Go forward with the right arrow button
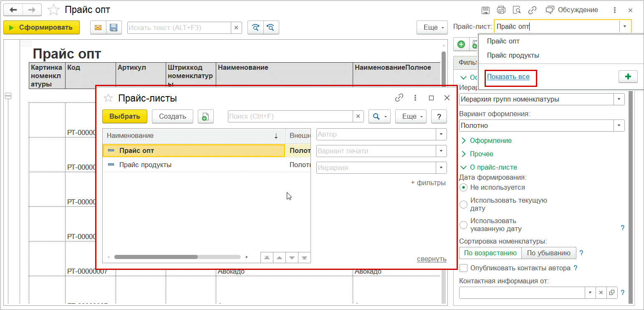Image resolution: width=644 pixels, height=310 pixels. point(32,10)
